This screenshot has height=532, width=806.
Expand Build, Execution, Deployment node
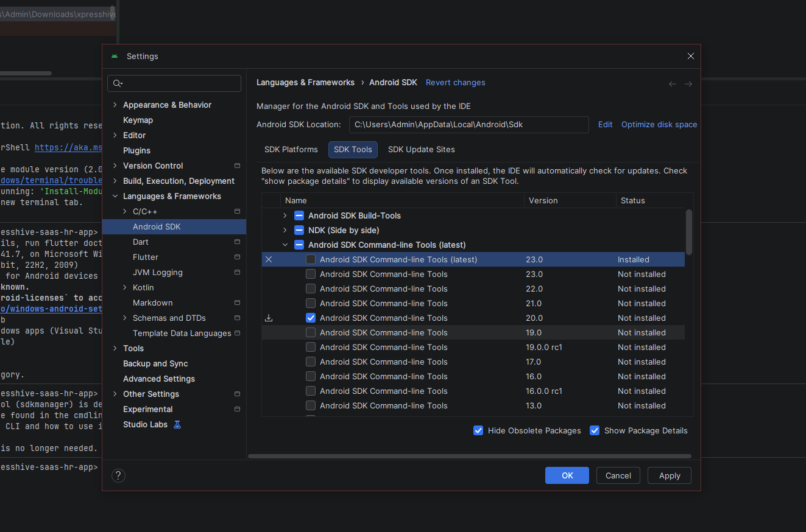[x=115, y=181]
